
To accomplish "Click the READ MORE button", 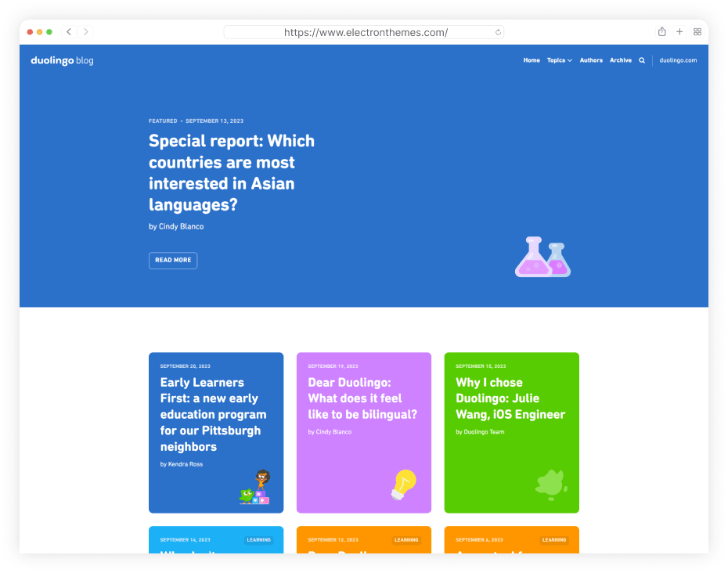I will pyautogui.click(x=173, y=261).
